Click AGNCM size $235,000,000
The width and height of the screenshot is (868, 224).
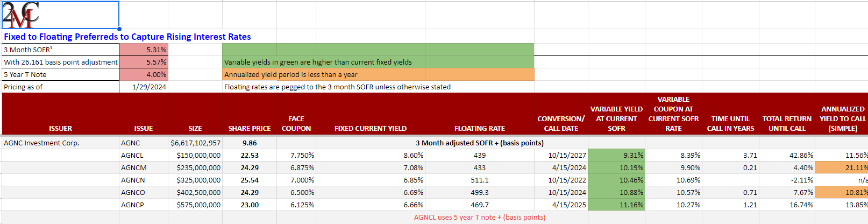click(x=195, y=167)
